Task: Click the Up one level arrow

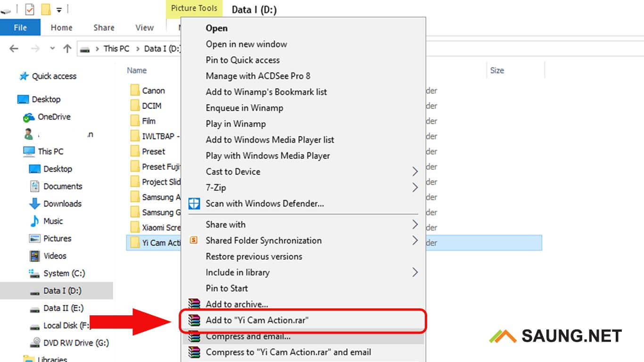Action: (67, 49)
